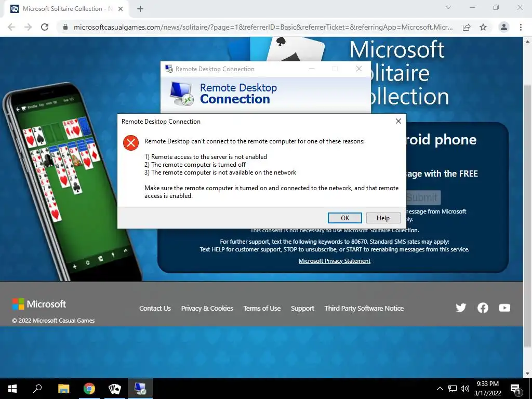Select the Microsoft Solitaire Collection tab
The width and height of the screenshot is (532, 399).
pos(66,9)
